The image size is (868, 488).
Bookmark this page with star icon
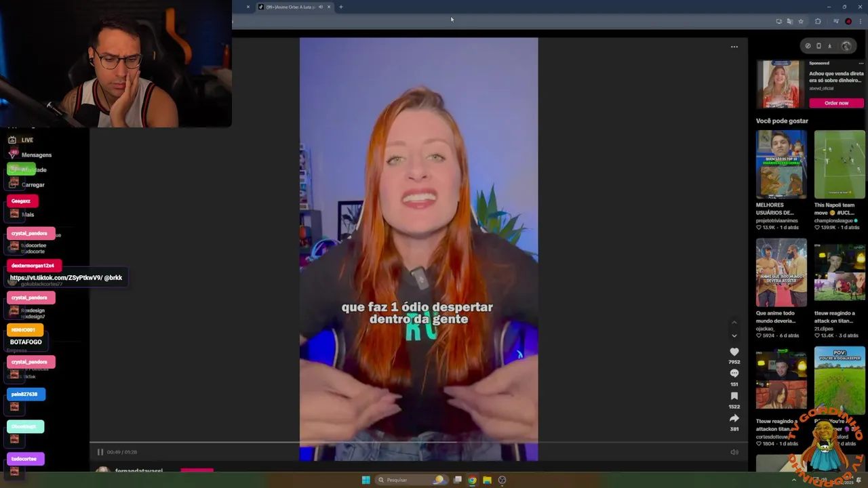point(800,21)
